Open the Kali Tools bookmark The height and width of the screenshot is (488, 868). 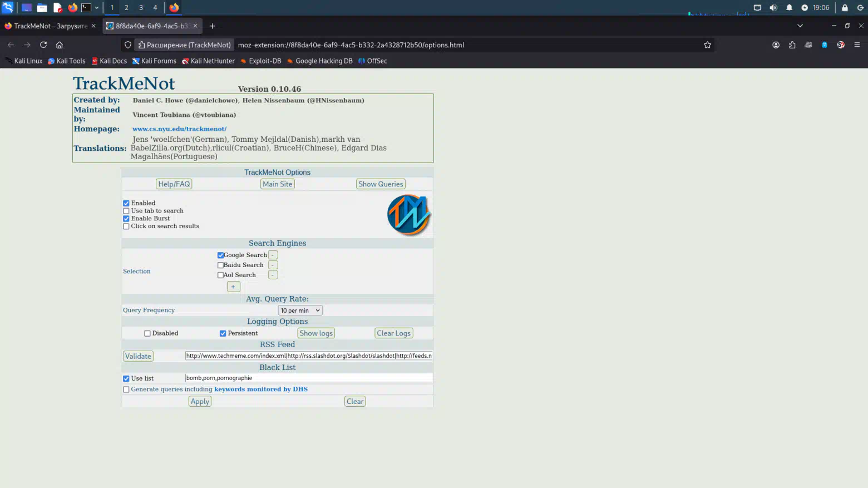[x=67, y=61]
